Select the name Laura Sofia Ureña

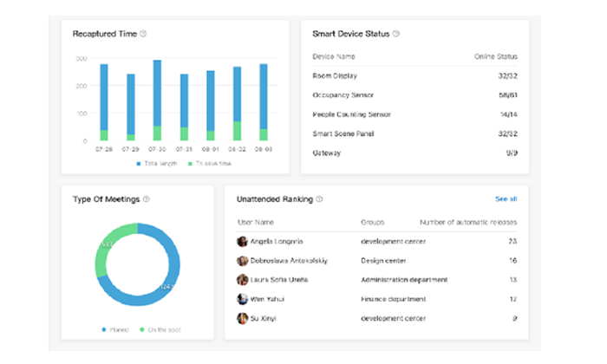tap(279, 280)
